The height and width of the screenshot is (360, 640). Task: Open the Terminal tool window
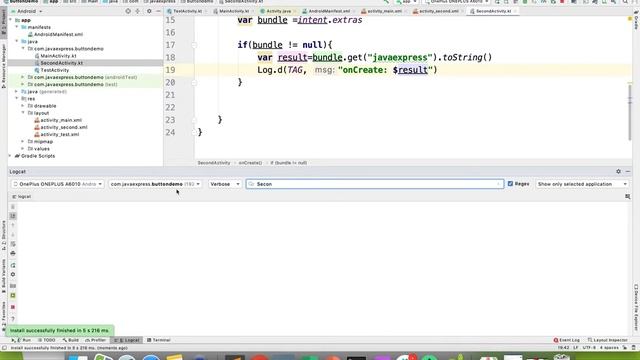click(x=158, y=340)
